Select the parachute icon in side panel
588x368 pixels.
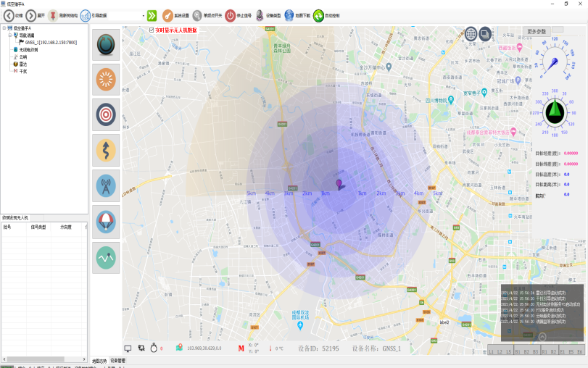coord(106,222)
